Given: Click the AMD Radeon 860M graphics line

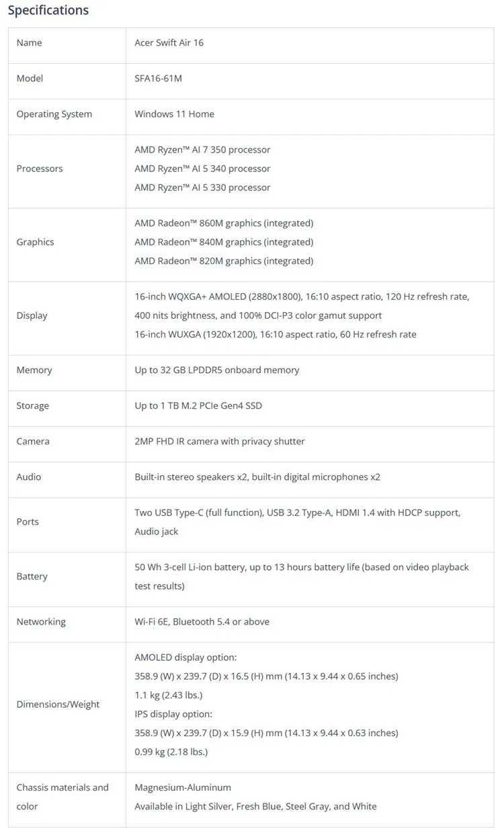Looking at the screenshot, I should (x=224, y=223).
